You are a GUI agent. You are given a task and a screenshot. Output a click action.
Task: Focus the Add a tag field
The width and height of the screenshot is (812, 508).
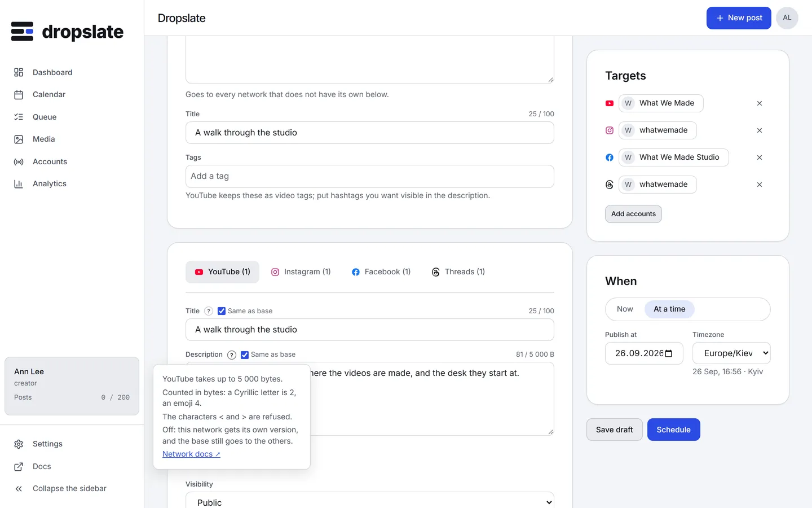pos(370,176)
